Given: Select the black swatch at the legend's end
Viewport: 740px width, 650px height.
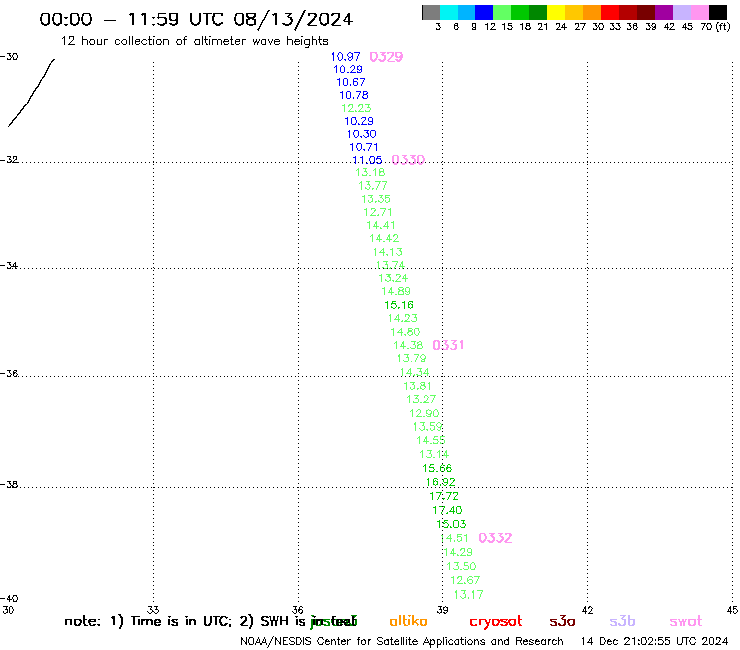Looking at the screenshot, I should tap(718, 12).
